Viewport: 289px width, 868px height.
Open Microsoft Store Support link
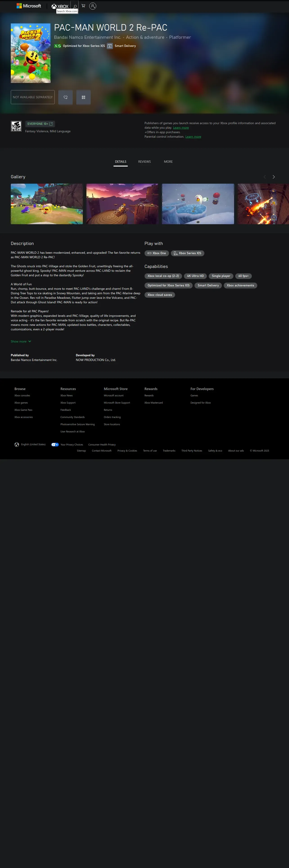click(117, 403)
